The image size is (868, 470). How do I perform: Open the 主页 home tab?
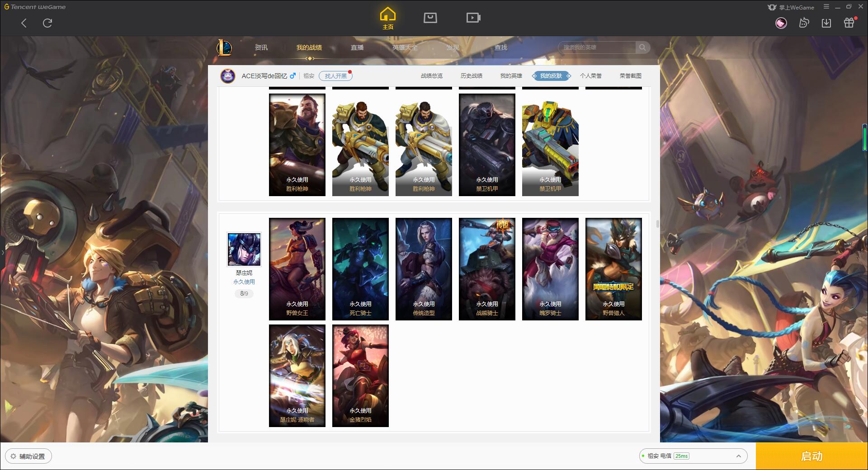[388, 19]
